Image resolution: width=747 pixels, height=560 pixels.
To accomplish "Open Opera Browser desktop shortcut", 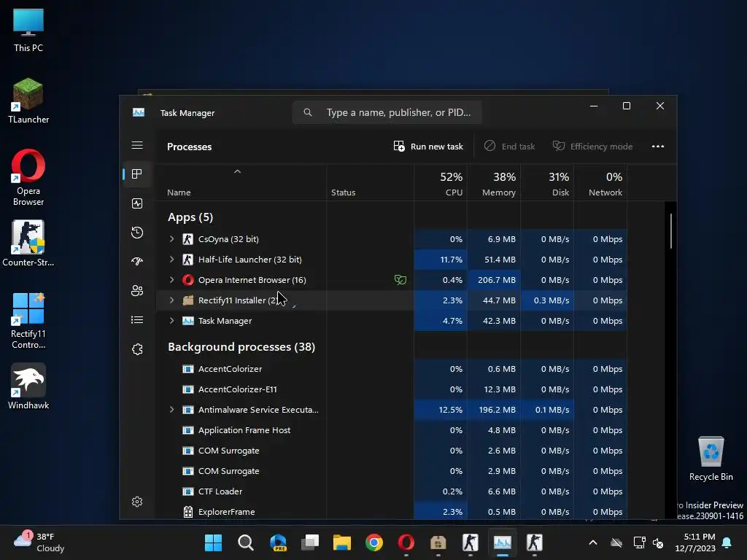I will 28,178.
